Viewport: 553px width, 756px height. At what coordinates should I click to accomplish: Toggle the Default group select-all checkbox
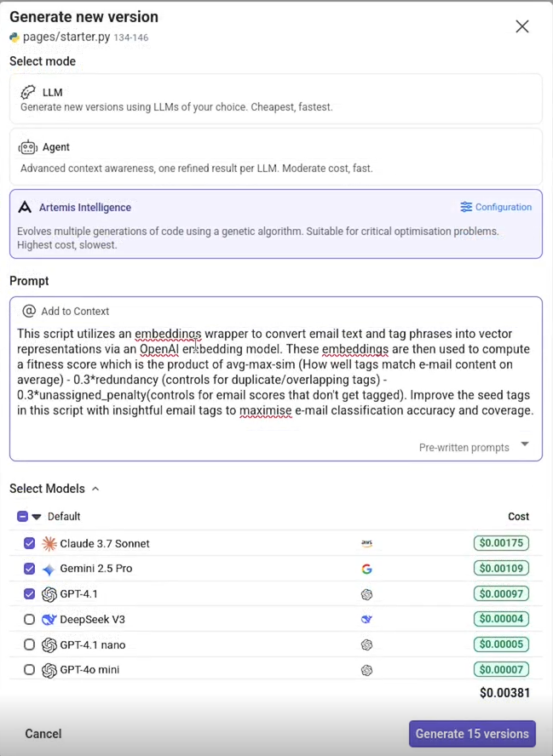coord(23,517)
